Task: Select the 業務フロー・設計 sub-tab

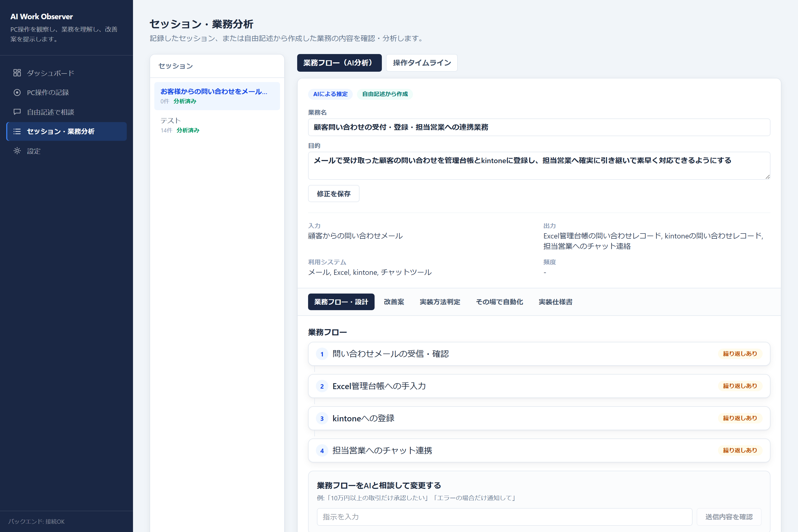Action: point(341,302)
